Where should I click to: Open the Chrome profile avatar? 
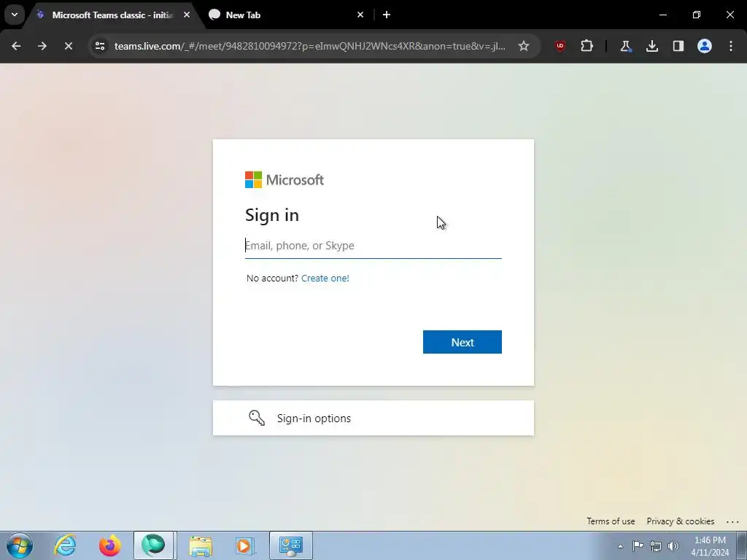705,46
